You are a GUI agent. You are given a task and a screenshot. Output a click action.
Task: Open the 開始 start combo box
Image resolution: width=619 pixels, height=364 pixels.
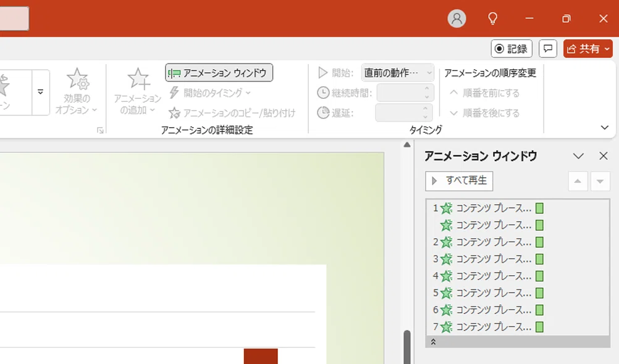pyautogui.click(x=398, y=73)
